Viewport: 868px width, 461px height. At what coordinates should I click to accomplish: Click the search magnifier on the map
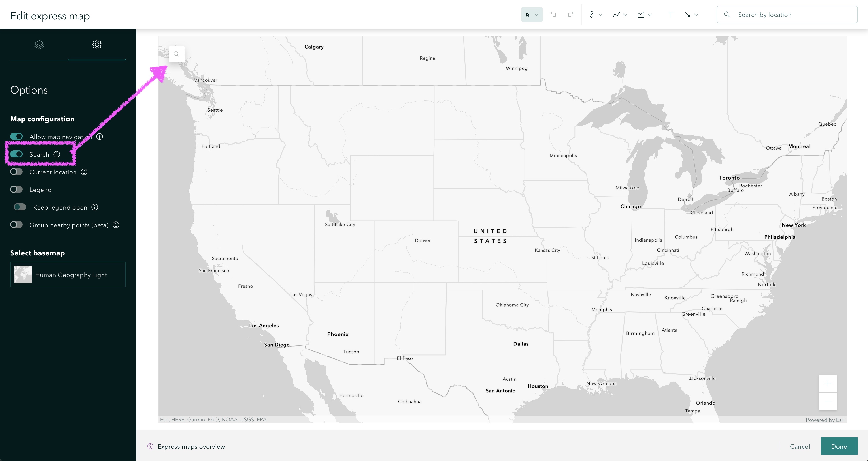[x=176, y=54]
